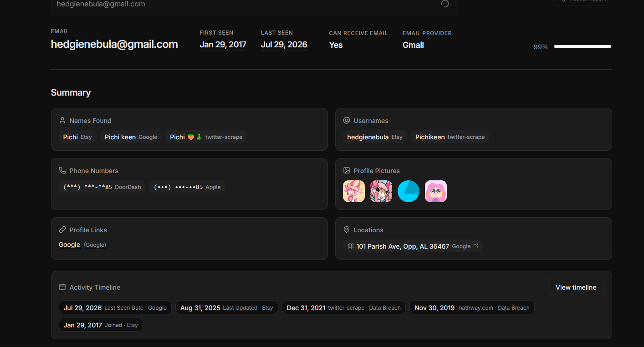Viewport: 644px width, 347px height.
Task: Click the hedgienebula@gmail.com email heading
Action: coord(114,45)
